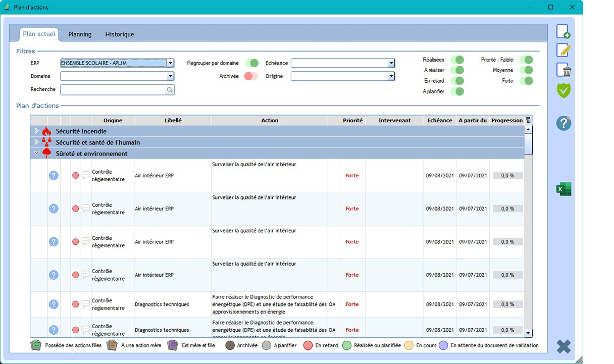
Task: Open the Echéance dropdown
Action: 391,63
